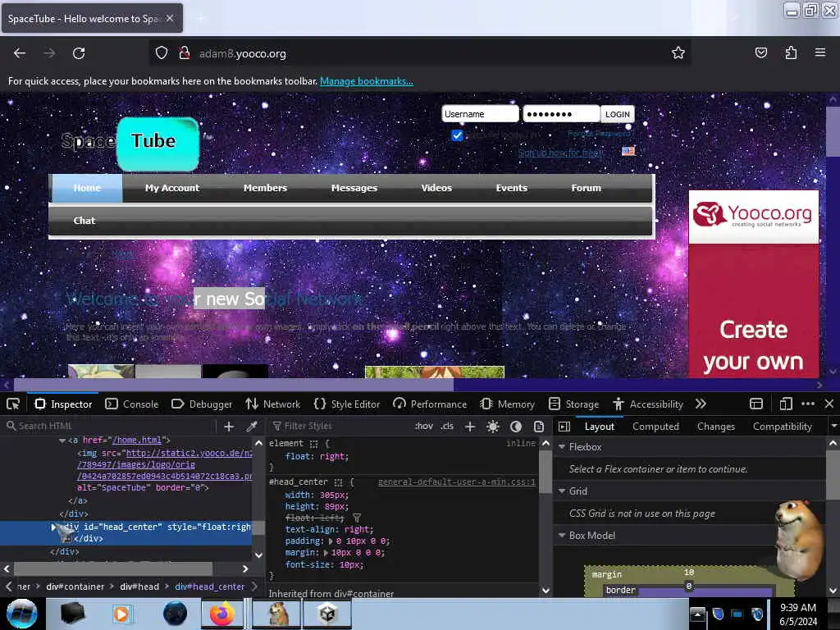
Task: Open the Network tab
Action: [x=273, y=404]
